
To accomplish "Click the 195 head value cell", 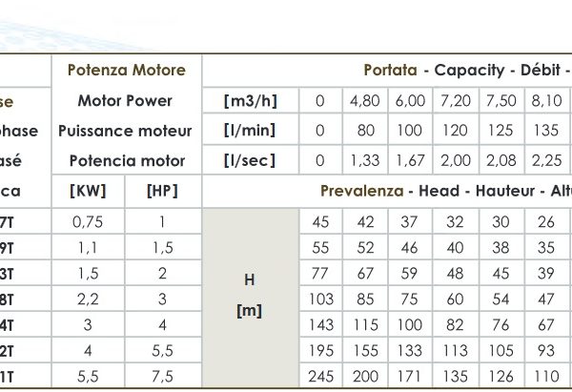I will click(x=320, y=350).
